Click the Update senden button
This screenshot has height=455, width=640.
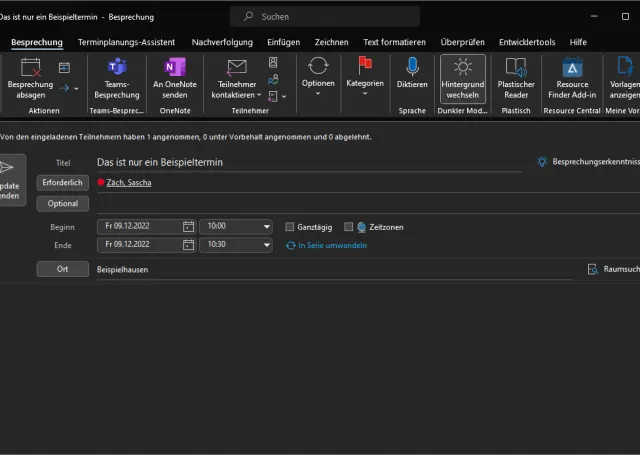[x=8, y=180]
